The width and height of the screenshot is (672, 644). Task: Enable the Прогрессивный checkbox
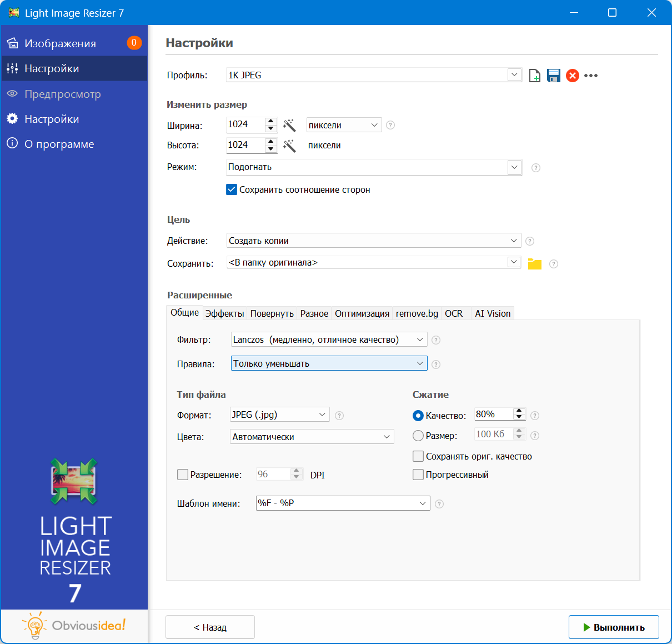tap(418, 475)
